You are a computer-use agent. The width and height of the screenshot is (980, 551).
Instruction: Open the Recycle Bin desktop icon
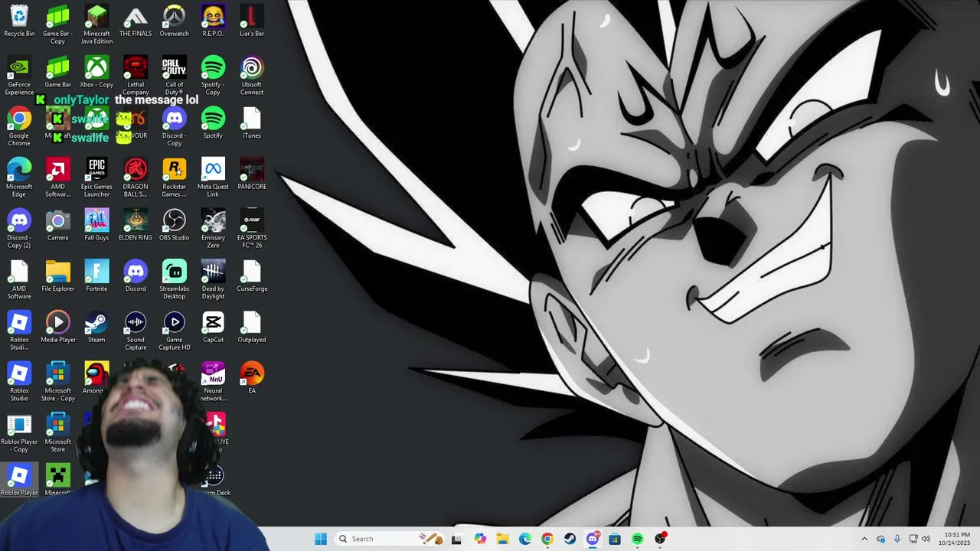click(x=19, y=21)
